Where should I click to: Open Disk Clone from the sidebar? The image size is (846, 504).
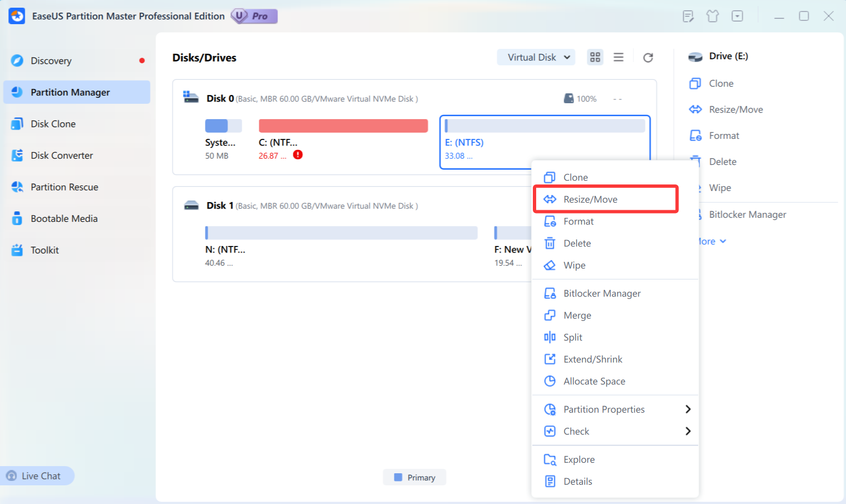pos(77,124)
